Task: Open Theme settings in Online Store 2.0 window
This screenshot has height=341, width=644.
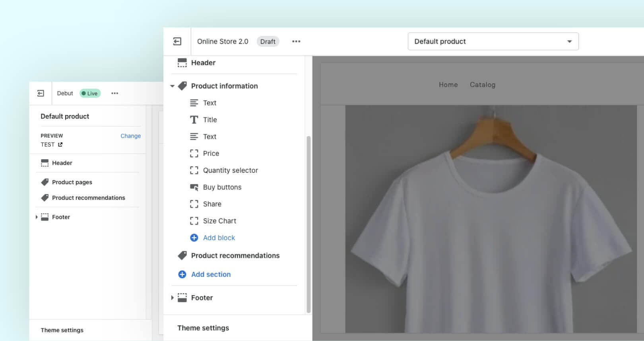Action: coord(203,328)
